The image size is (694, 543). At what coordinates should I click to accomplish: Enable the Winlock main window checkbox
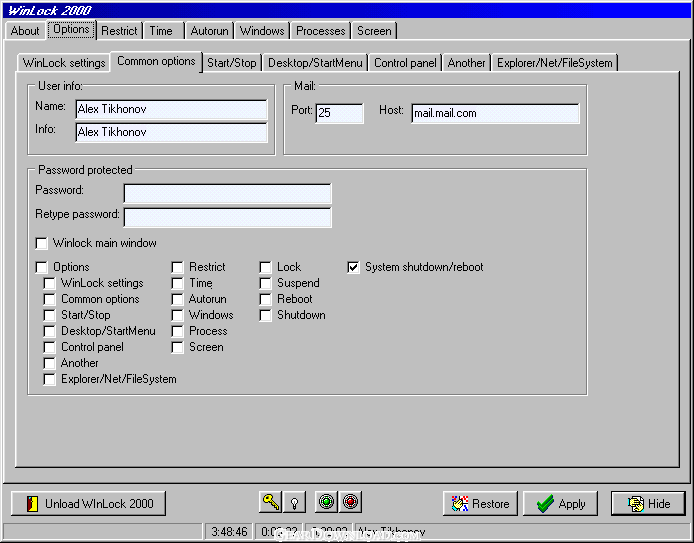[42, 243]
